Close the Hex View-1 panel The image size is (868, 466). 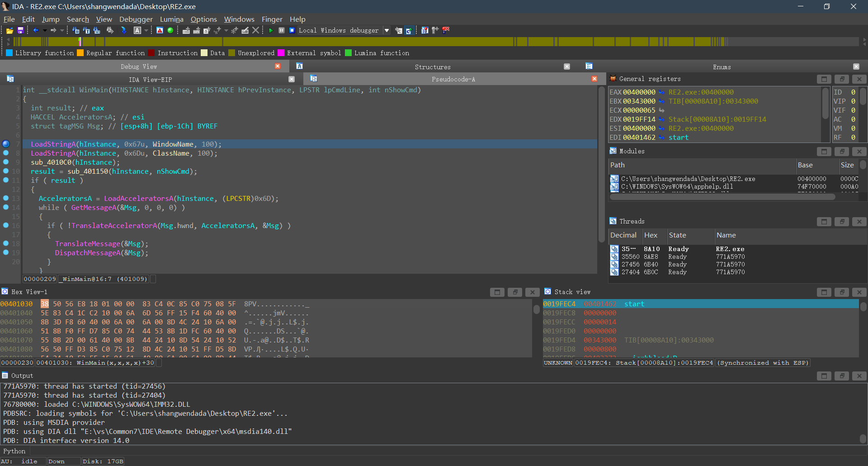(533, 292)
